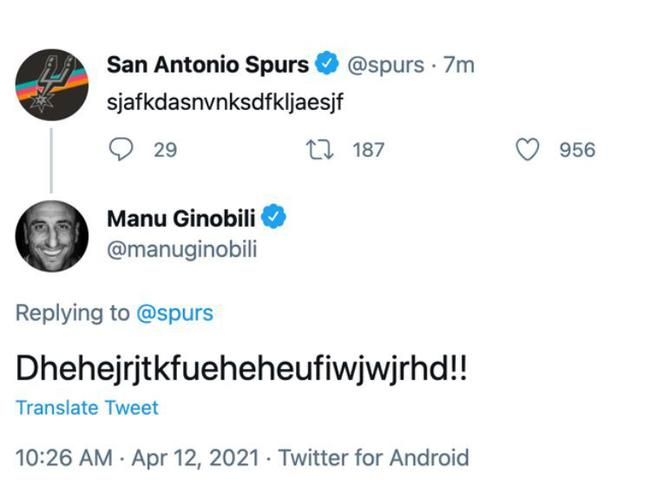Click the @spurs handle beside the Spurs name
Viewport: 650px width, 485px height.
pyautogui.click(x=385, y=65)
